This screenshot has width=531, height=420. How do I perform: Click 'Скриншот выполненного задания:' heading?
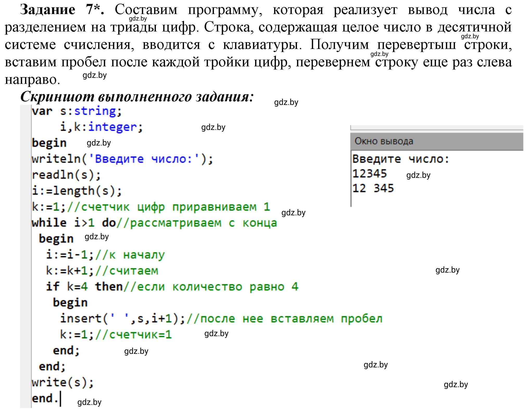(137, 97)
